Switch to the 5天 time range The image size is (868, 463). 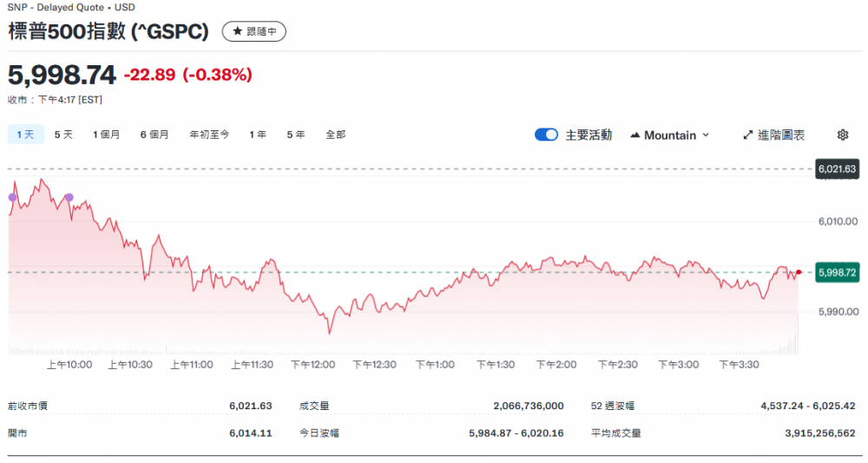click(63, 135)
